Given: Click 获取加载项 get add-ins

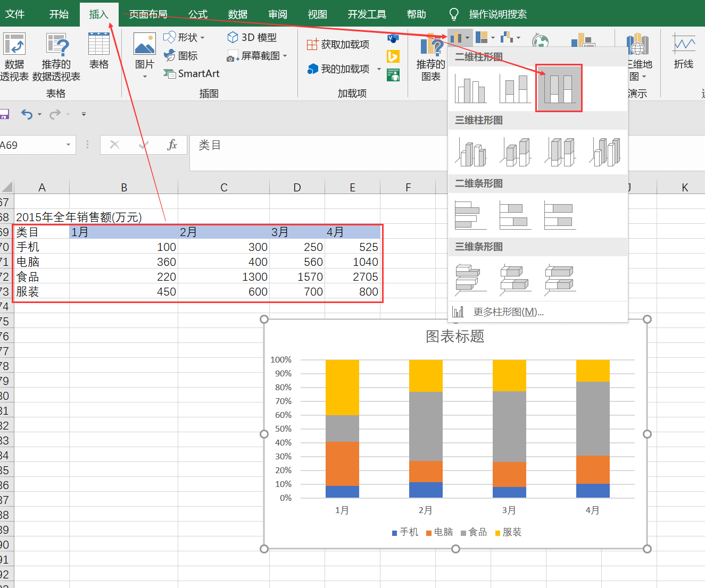Looking at the screenshot, I should 338,45.
